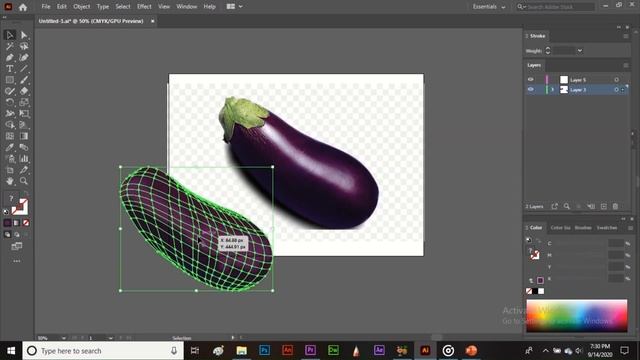Pick the Shape Builder tool
Image resolution: width=640 pixels, height=360 pixels.
(x=10, y=125)
